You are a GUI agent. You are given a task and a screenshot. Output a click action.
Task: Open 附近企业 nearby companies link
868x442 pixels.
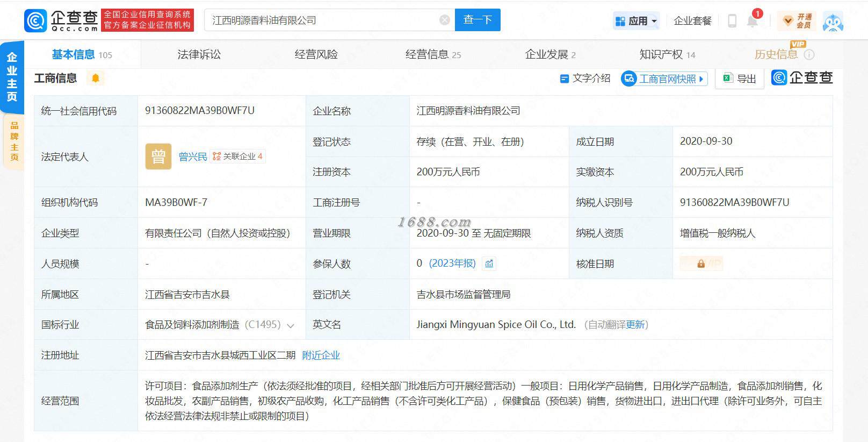coord(321,355)
